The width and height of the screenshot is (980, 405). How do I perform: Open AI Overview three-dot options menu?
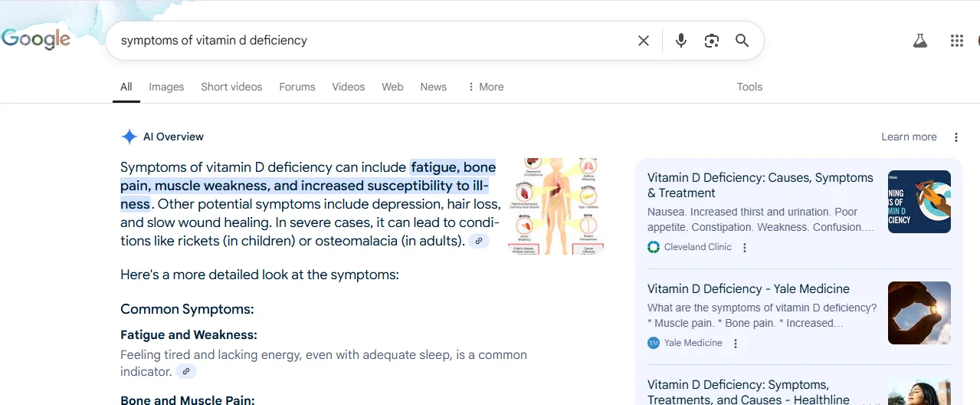tap(955, 137)
